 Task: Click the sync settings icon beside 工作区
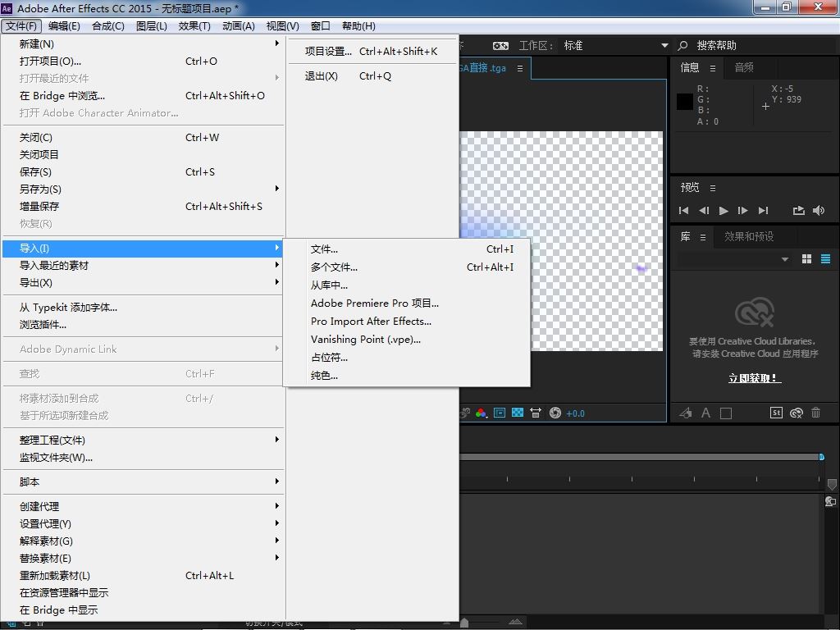tap(500, 46)
